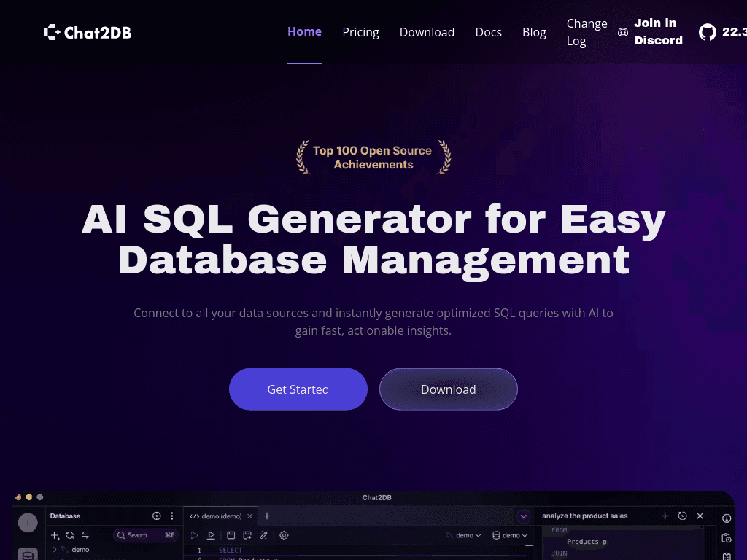
Task: Go to the Home nav item
Action: click(x=304, y=32)
